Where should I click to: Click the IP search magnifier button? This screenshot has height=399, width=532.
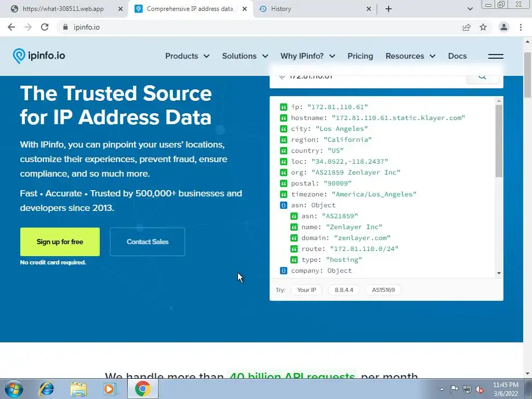(483, 77)
